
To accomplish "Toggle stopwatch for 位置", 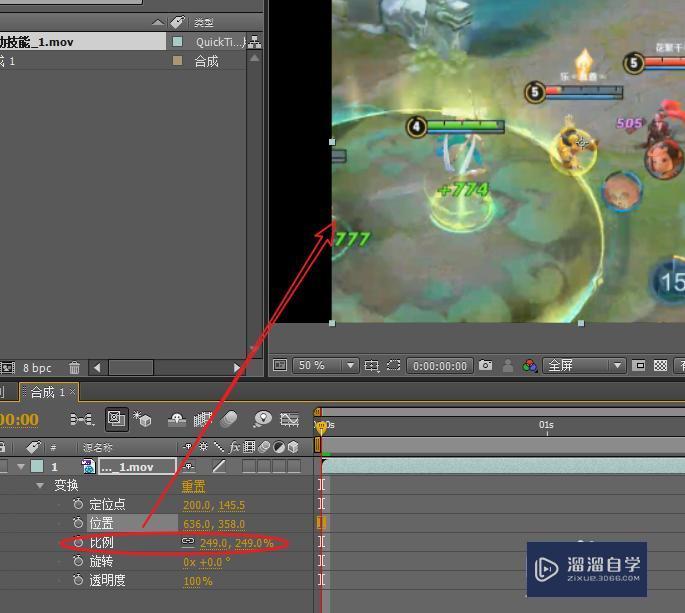I will pos(78,523).
